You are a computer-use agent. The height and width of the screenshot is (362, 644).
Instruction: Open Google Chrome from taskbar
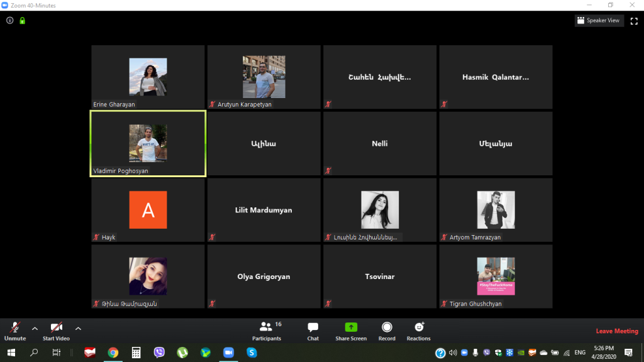tap(113, 353)
